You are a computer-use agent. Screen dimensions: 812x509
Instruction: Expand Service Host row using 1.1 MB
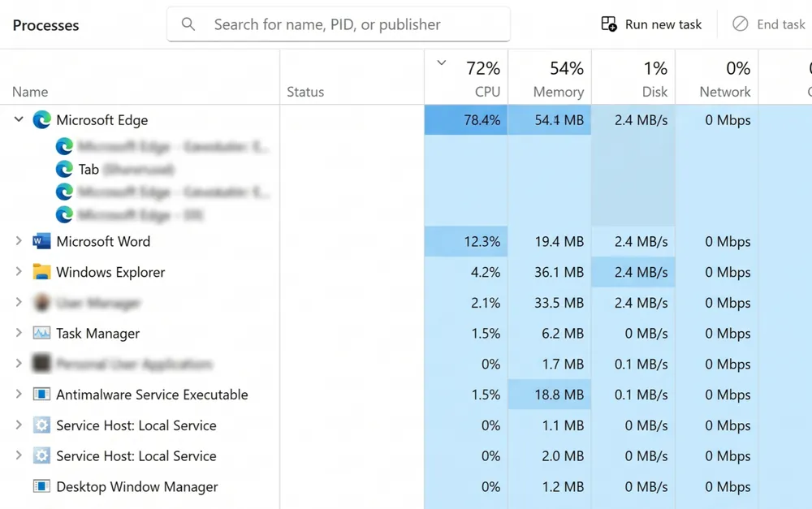click(19, 425)
